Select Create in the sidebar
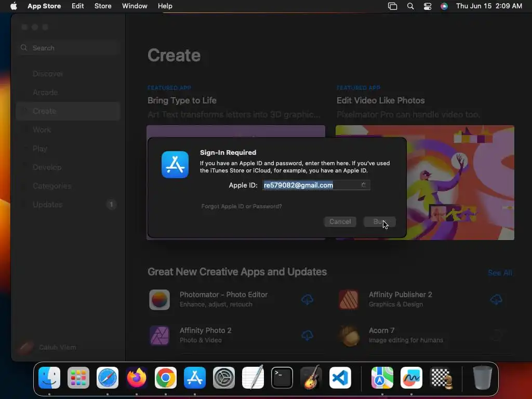Viewport: 532px width, 399px height. point(68,111)
